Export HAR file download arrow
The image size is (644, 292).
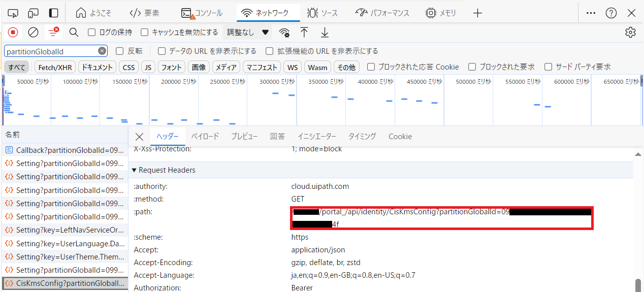(x=325, y=33)
